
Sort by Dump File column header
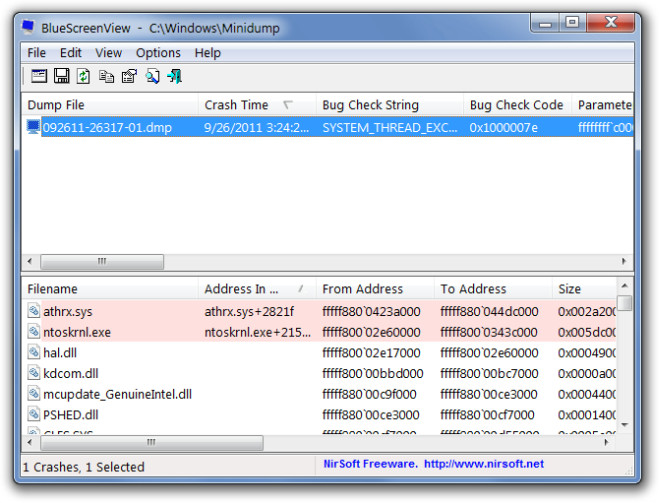click(109, 105)
